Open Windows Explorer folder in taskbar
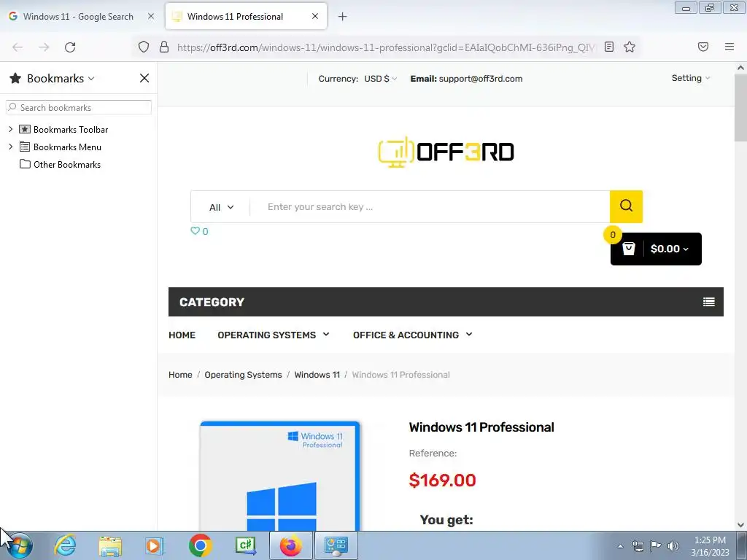 [110, 545]
